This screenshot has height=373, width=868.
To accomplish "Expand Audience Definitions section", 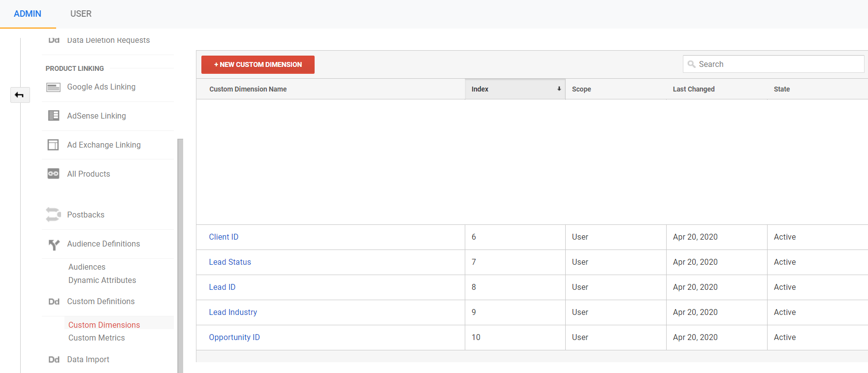I will click(x=103, y=244).
